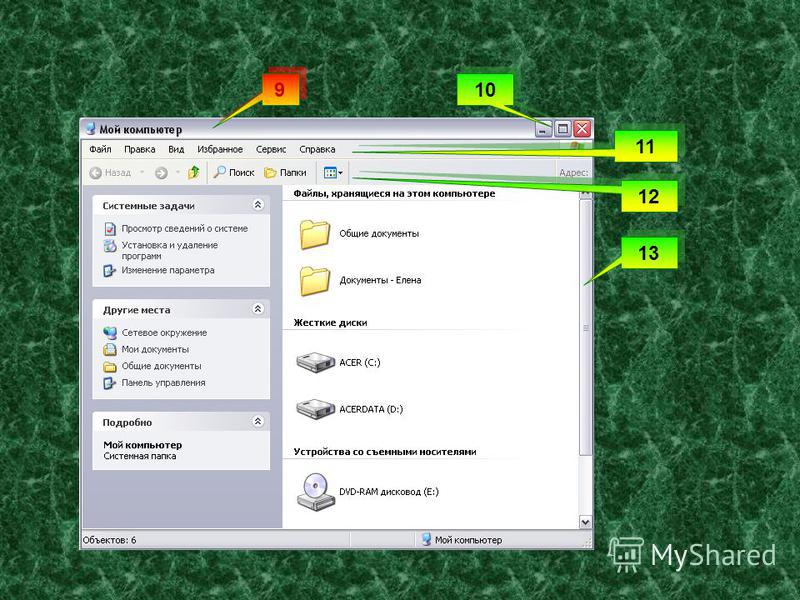800x600 pixels.
Task: Toggle the Папки folders pane button
Action: 285,172
